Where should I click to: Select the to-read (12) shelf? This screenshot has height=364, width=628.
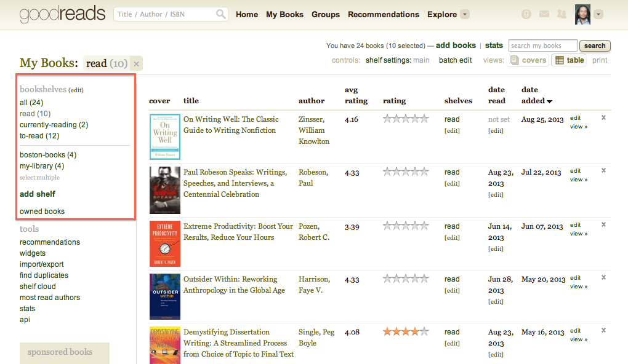click(39, 136)
